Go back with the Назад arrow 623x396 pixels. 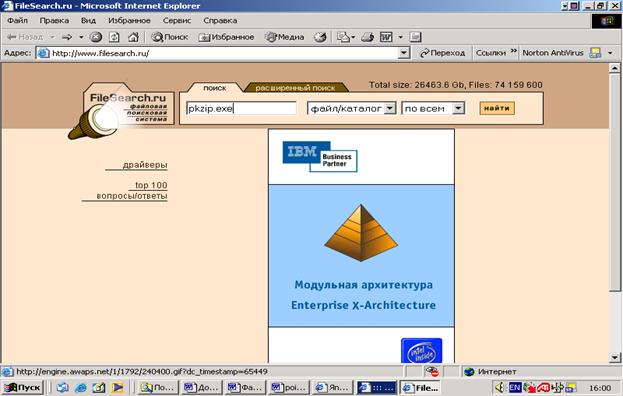(x=25, y=37)
